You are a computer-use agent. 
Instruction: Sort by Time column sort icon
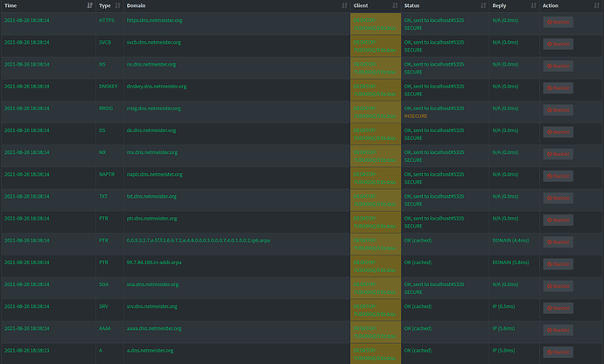point(90,5)
